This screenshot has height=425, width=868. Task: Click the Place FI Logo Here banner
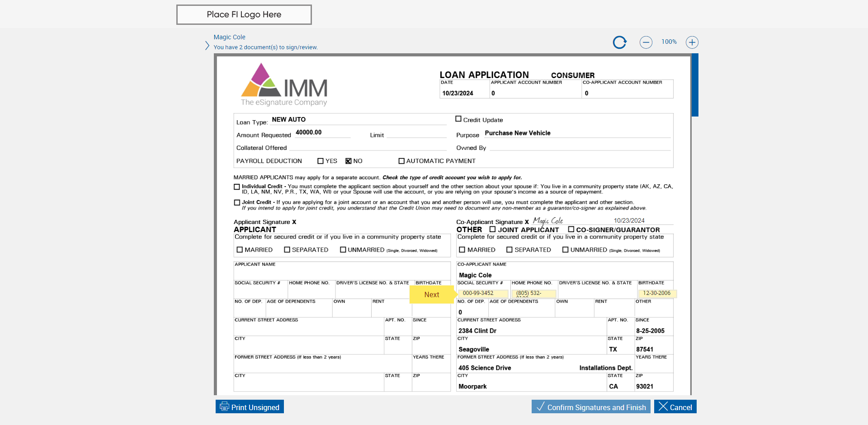point(244,14)
